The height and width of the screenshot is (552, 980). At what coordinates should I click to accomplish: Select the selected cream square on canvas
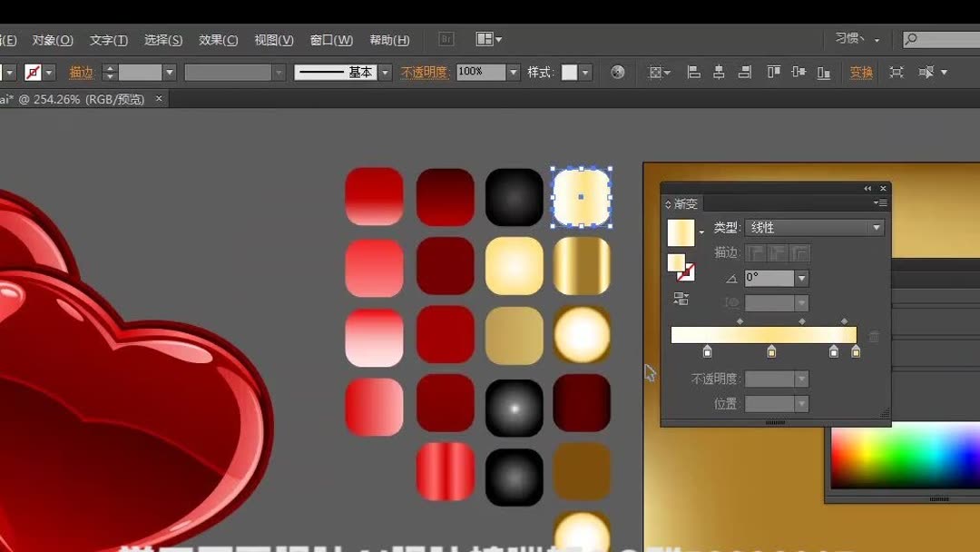click(582, 197)
